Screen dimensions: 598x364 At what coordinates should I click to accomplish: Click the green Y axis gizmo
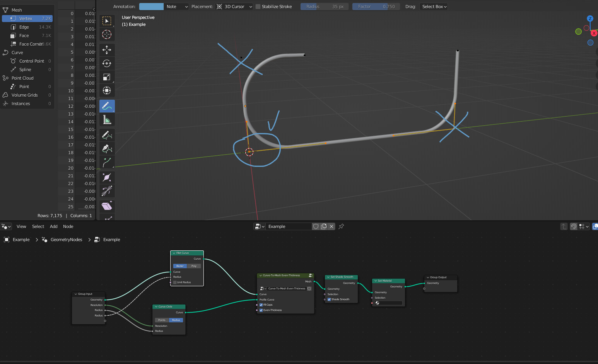tap(578, 31)
